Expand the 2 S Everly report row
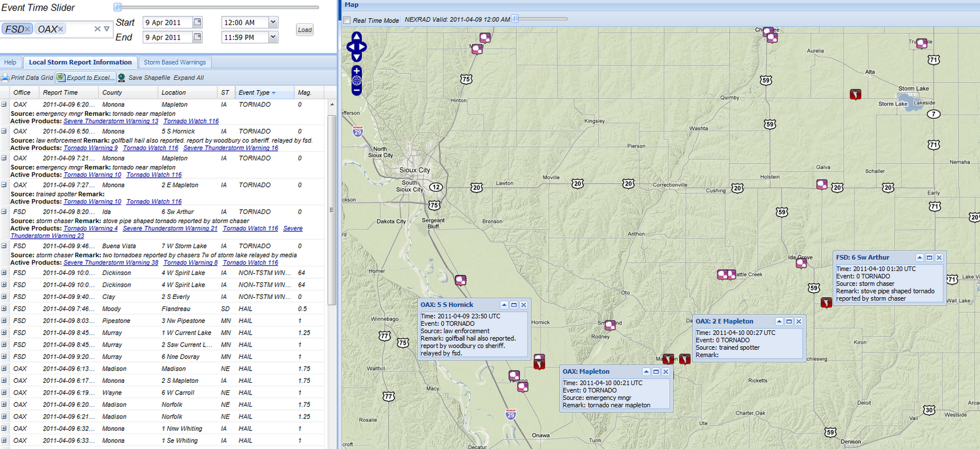This screenshot has height=449, width=980. pos(4,296)
